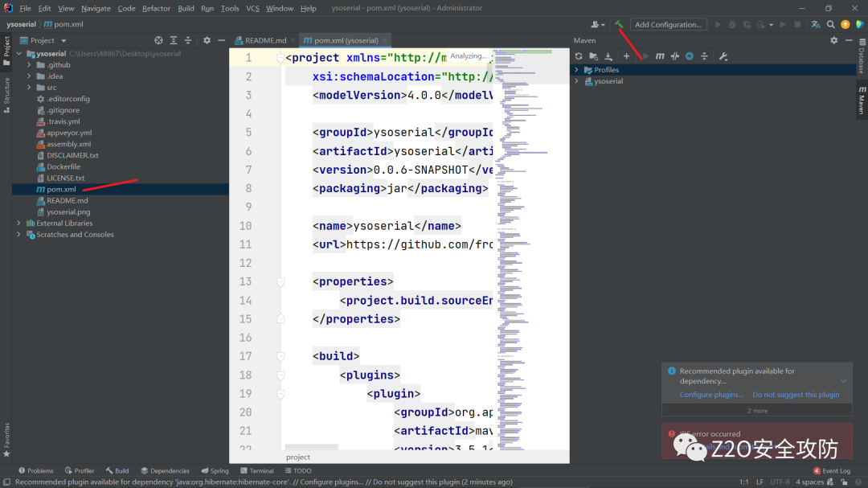868x488 pixels.
Task: Click 4 spaces indent setting
Action: 810,482
